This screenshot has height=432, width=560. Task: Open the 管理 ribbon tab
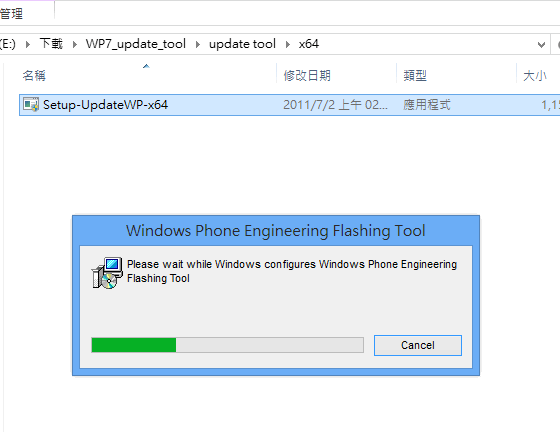(x=11, y=14)
